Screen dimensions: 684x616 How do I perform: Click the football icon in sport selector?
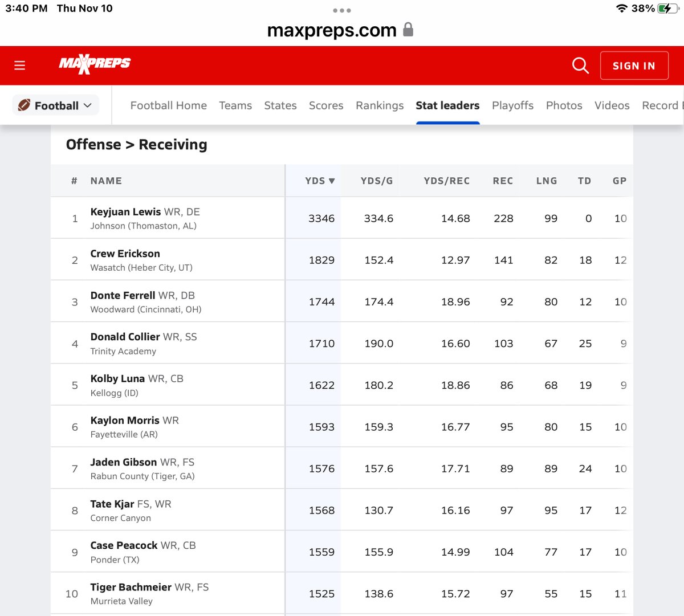(x=24, y=105)
